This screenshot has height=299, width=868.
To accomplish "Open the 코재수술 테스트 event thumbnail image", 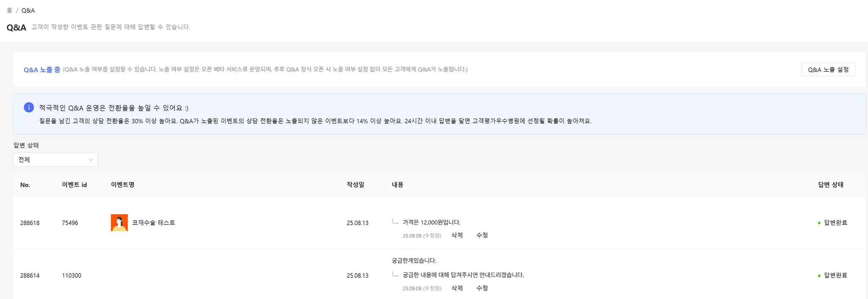I will (x=119, y=223).
